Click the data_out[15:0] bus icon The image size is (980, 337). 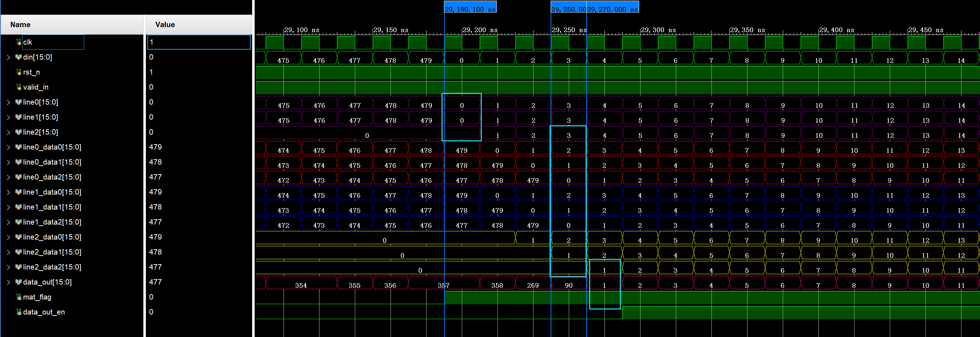18,282
